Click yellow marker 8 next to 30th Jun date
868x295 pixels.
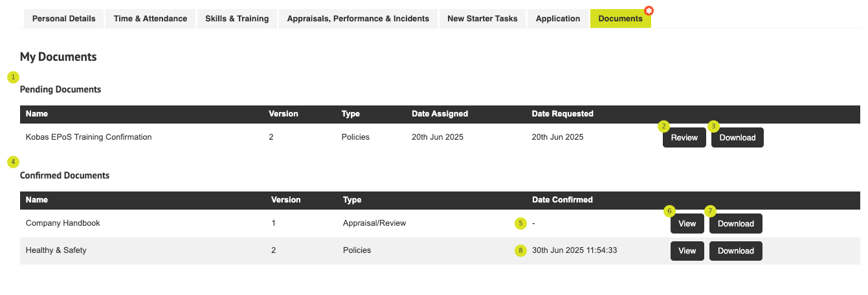(x=520, y=250)
